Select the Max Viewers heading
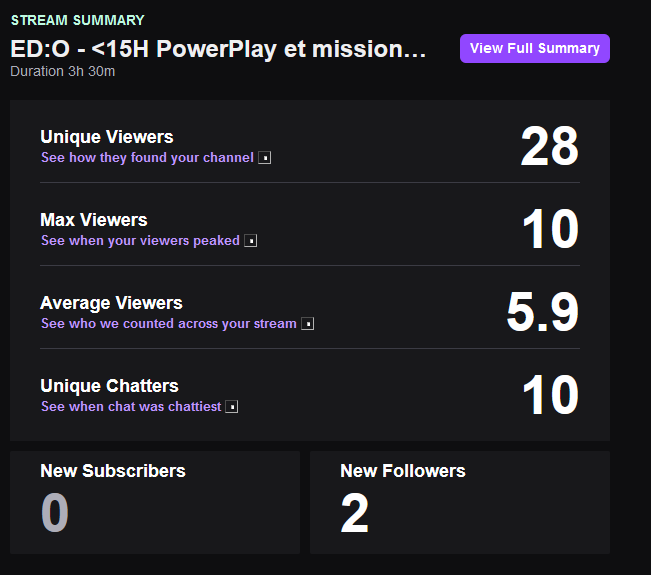Screen dimensions: 651x575 (x=94, y=220)
